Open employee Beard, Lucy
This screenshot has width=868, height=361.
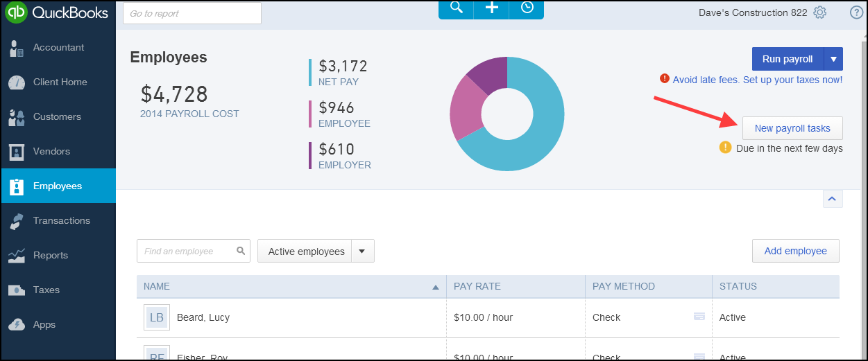pos(203,317)
